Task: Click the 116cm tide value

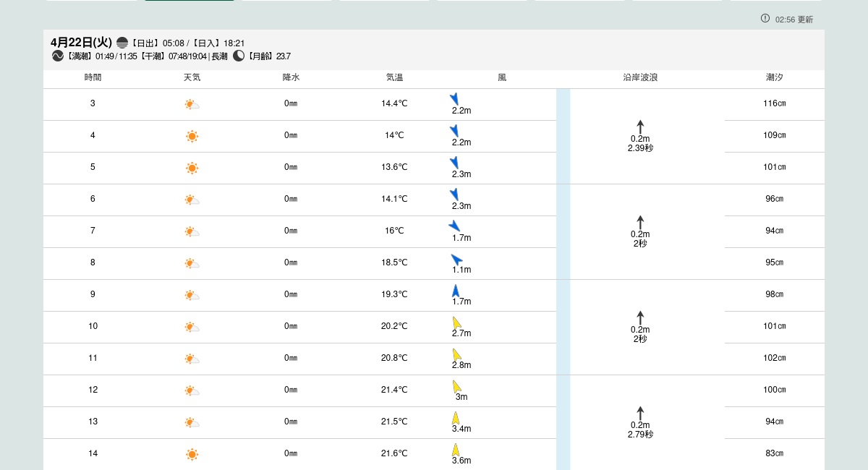Action: coord(775,103)
